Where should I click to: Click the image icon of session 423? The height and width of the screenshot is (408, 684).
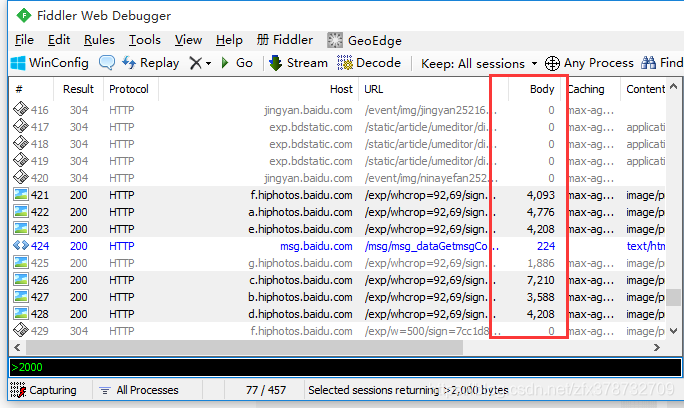(x=21, y=228)
